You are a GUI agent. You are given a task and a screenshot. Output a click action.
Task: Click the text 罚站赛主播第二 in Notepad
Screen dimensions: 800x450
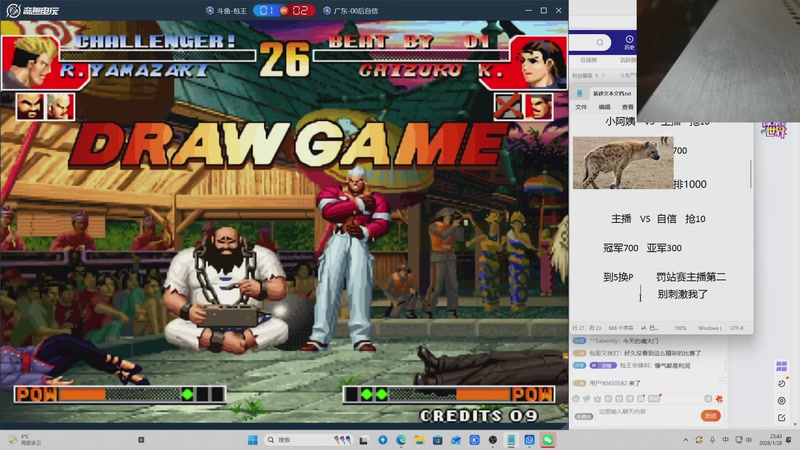[x=691, y=277]
